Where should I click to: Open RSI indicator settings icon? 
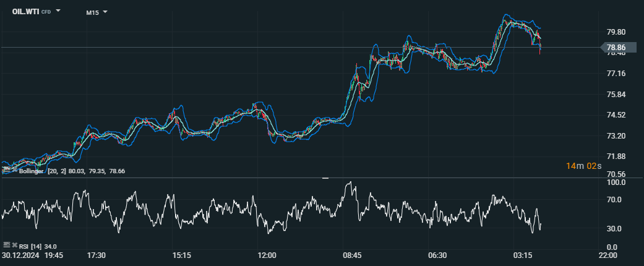click(x=7, y=246)
